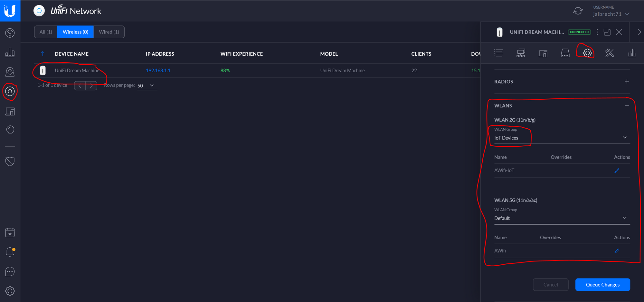The image size is (644, 302).
Task: Sort by the Clients column header
Action: pos(421,54)
